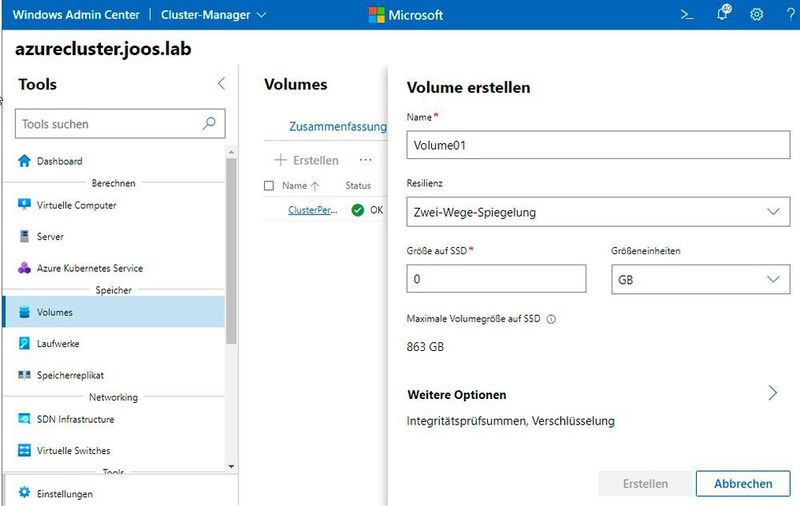
Task: Collapse the Tools panel with arrow
Action: pos(221,84)
